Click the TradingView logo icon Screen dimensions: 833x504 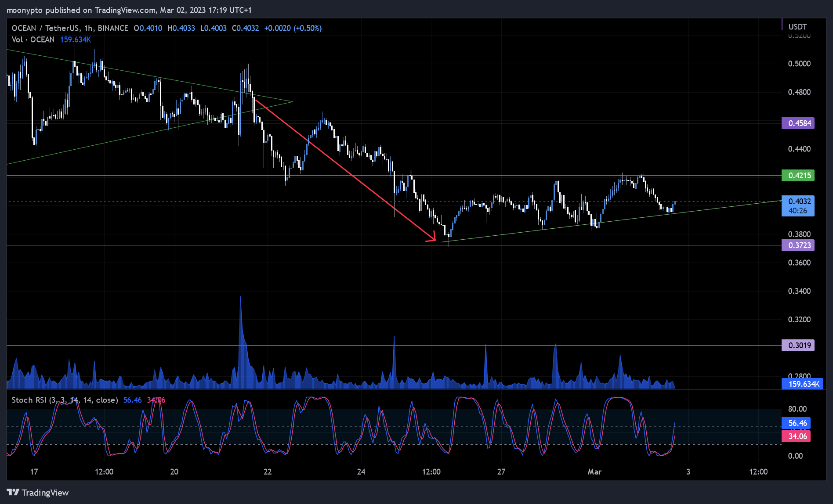13,492
